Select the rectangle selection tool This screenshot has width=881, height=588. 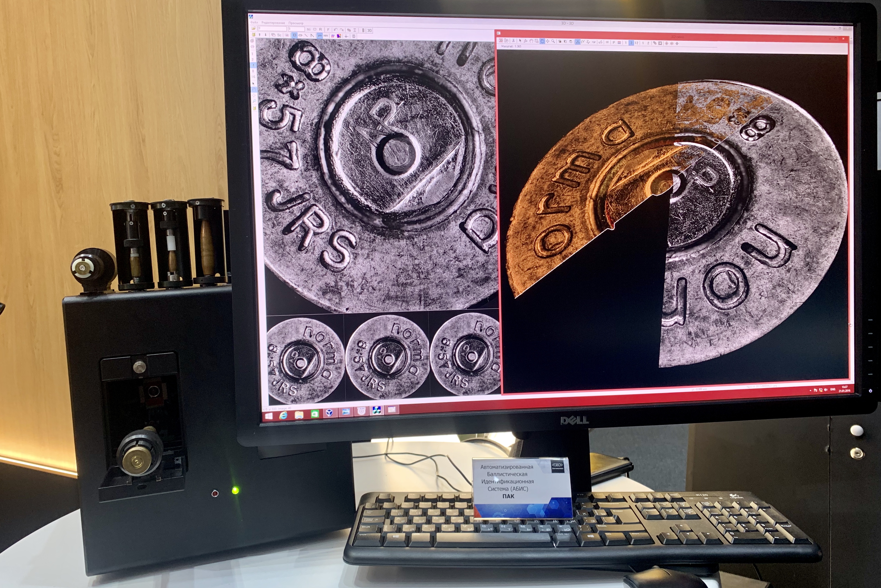tap(295, 35)
